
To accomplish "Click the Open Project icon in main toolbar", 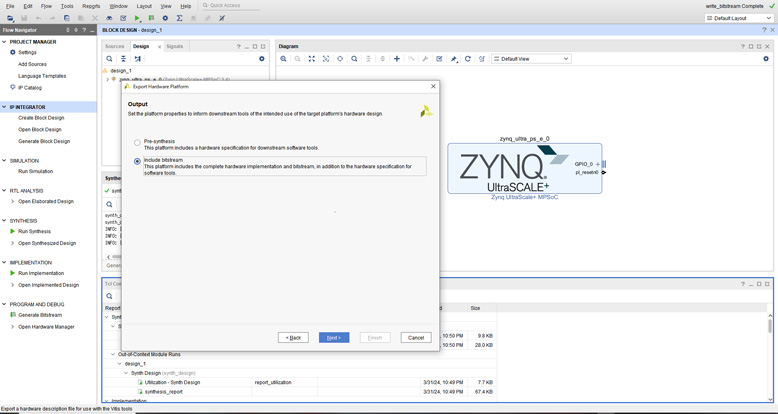I will [10, 18].
